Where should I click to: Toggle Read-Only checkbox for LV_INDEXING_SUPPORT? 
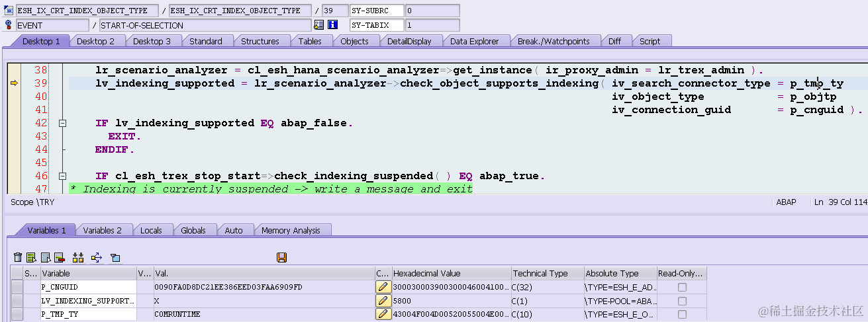pos(682,301)
